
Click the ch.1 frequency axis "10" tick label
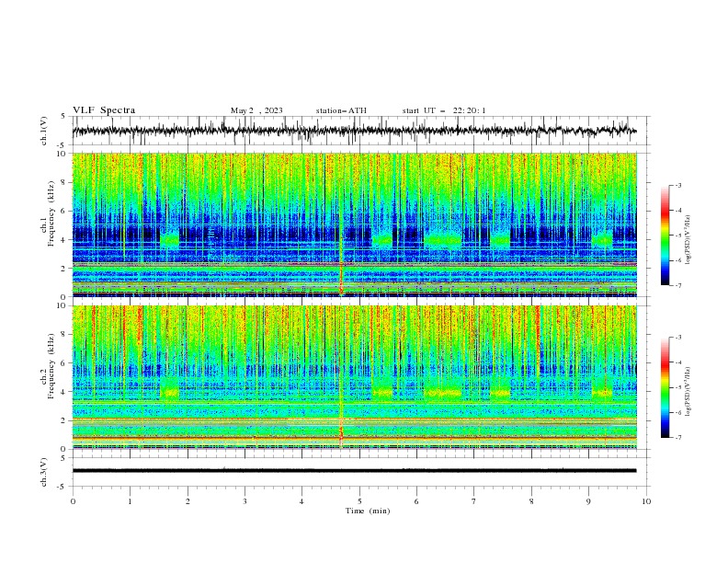coord(62,154)
